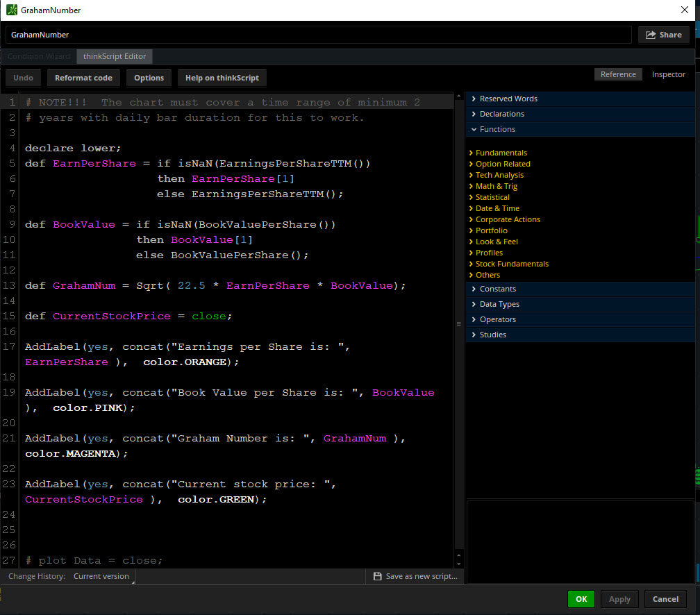Expand the Declarations section

tap(501, 114)
